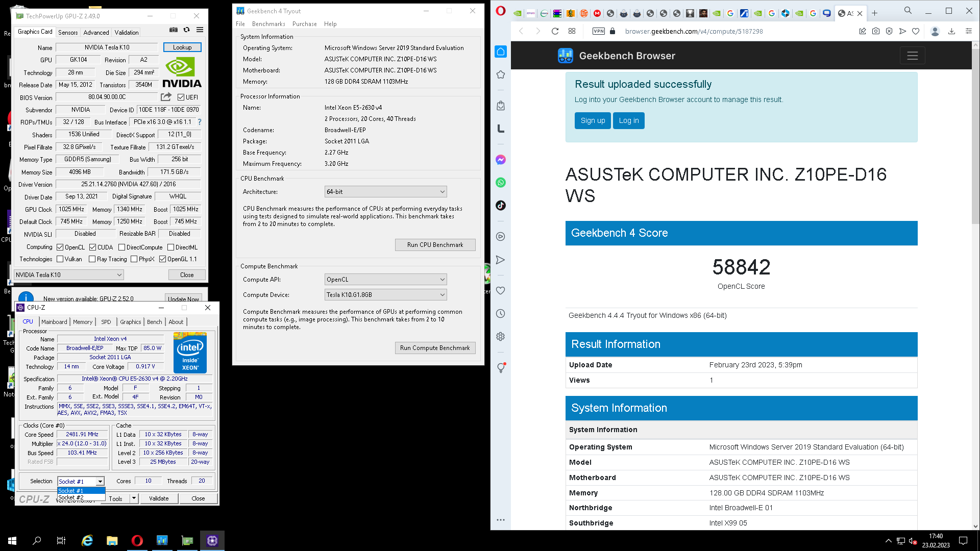Open Messenger in Opera sidebar
The image size is (980, 551).
pyautogui.click(x=501, y=160)
